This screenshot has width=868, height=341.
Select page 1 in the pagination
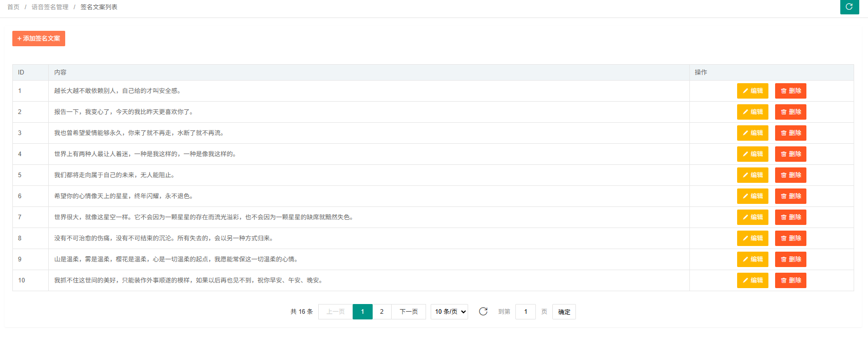(x=362, y=312)
